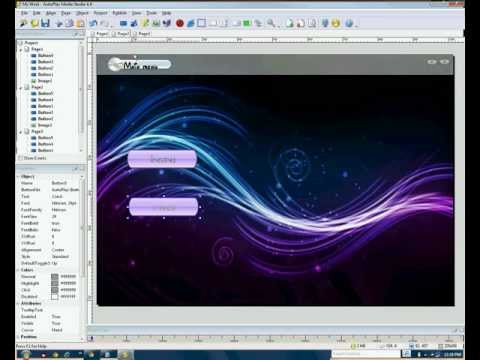
Task: Click the TooltipText property row
Action: pos(49,310)
